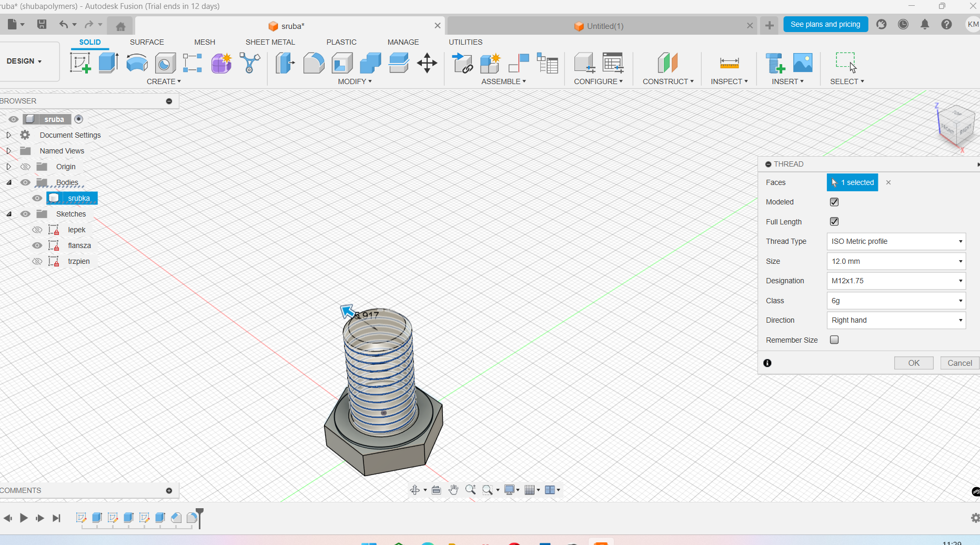
Task: Toggle the Full Length checkbox
Action: [x=834, y=222]
